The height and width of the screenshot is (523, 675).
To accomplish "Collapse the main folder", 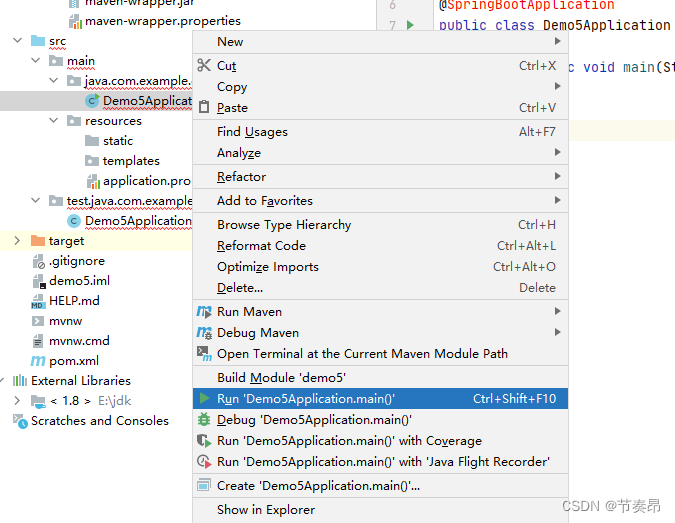I will 36,60.
